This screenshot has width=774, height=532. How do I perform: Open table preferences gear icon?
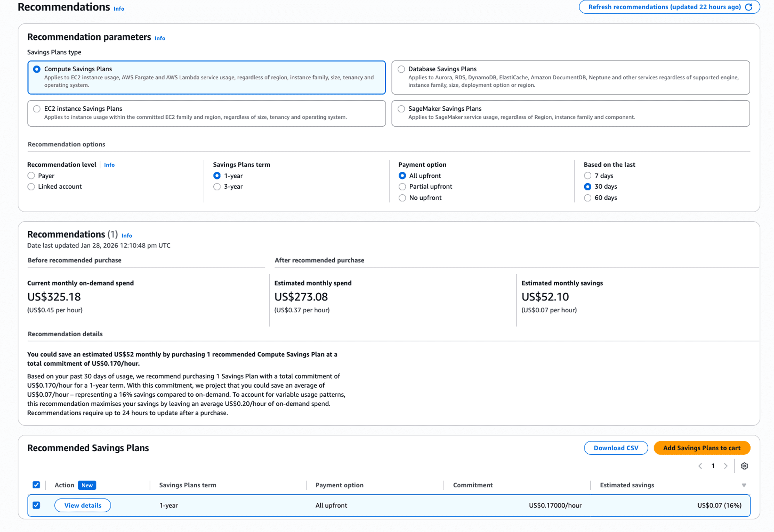pos(744,466)
